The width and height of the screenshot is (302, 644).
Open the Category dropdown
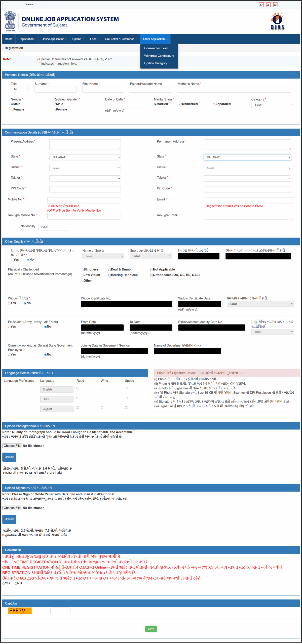pyautogui.click(x=273, y=105)
